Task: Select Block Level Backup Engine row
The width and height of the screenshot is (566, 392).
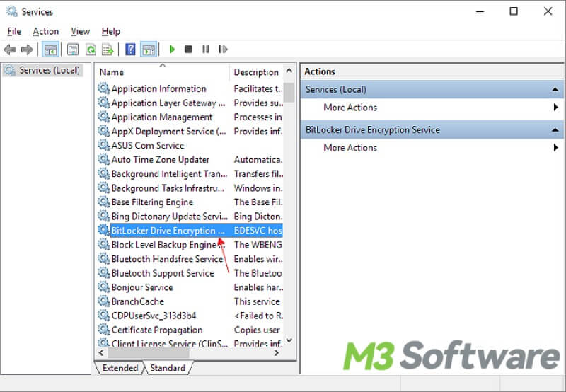Action: pos(190,244)
